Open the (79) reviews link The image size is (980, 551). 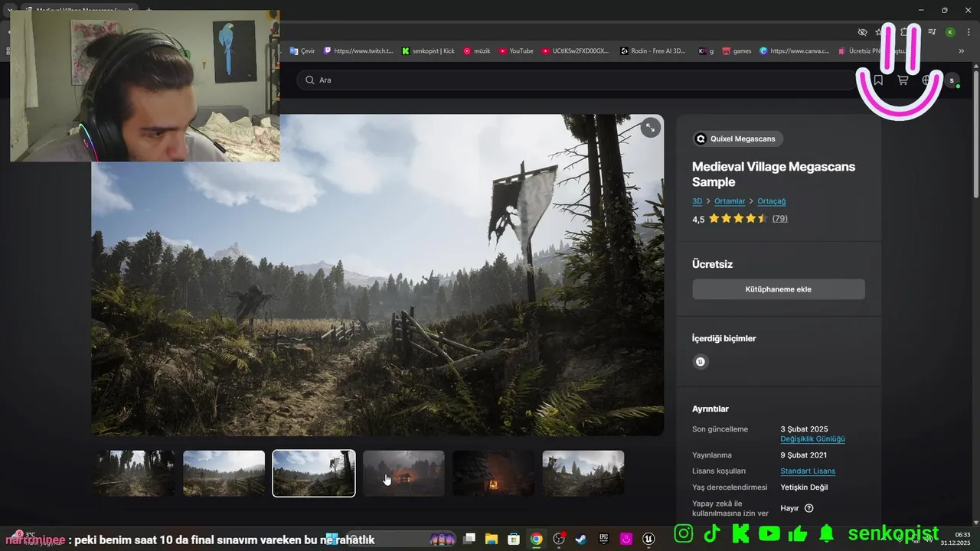tap(779, 219)
